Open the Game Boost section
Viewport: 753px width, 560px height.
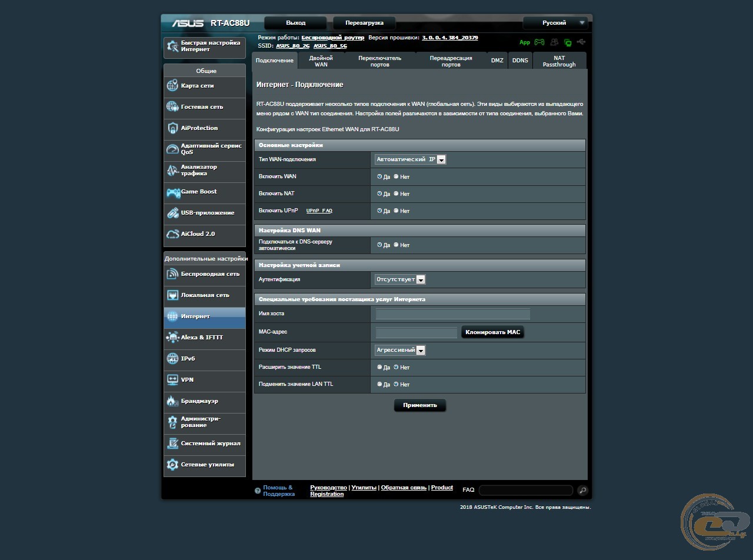205,192
